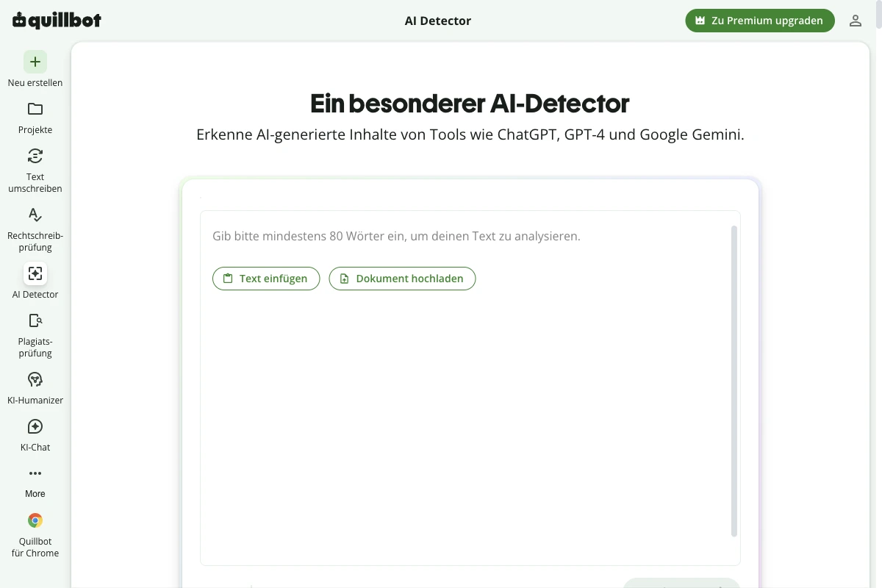Open the Plagiatsprüfung icon
Screen dimensions: 882x588
[x=35, y=320]
